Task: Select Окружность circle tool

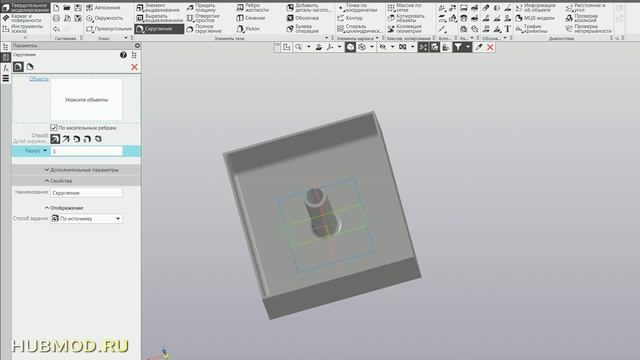Action: click(104, 18)
